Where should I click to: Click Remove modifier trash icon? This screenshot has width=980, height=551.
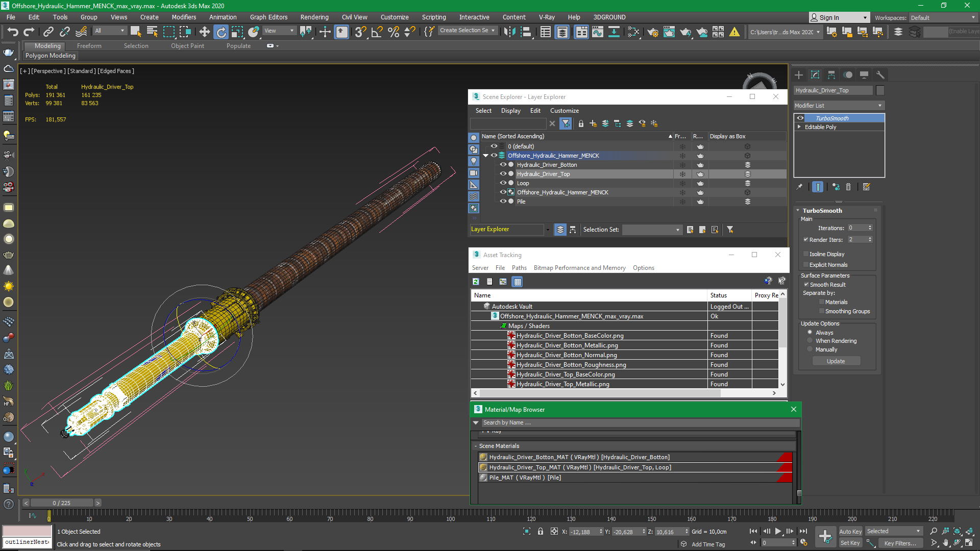(848, 187)
